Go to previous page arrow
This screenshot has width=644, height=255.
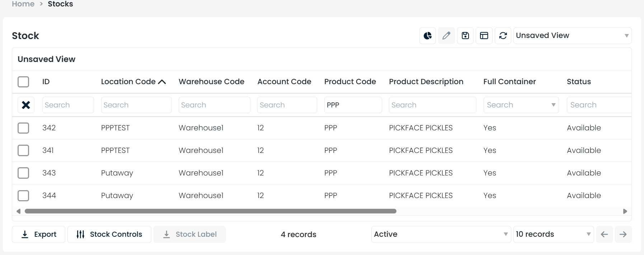604,234
